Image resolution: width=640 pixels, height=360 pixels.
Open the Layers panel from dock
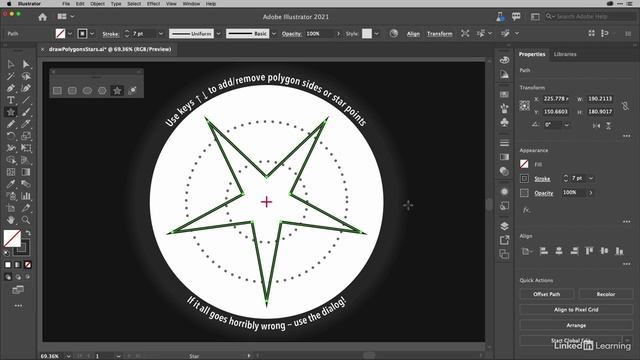point(504,226)
